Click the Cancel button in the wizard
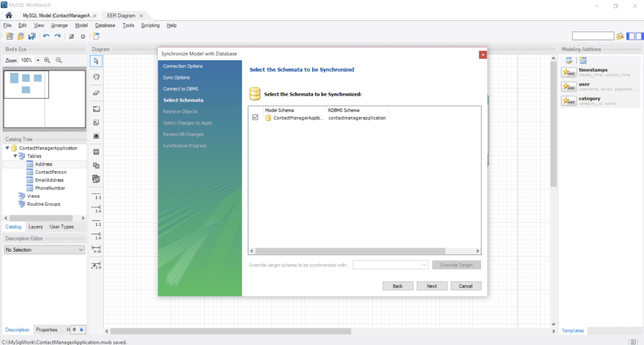This screenshot has height=345, width=644. point(466,286)
